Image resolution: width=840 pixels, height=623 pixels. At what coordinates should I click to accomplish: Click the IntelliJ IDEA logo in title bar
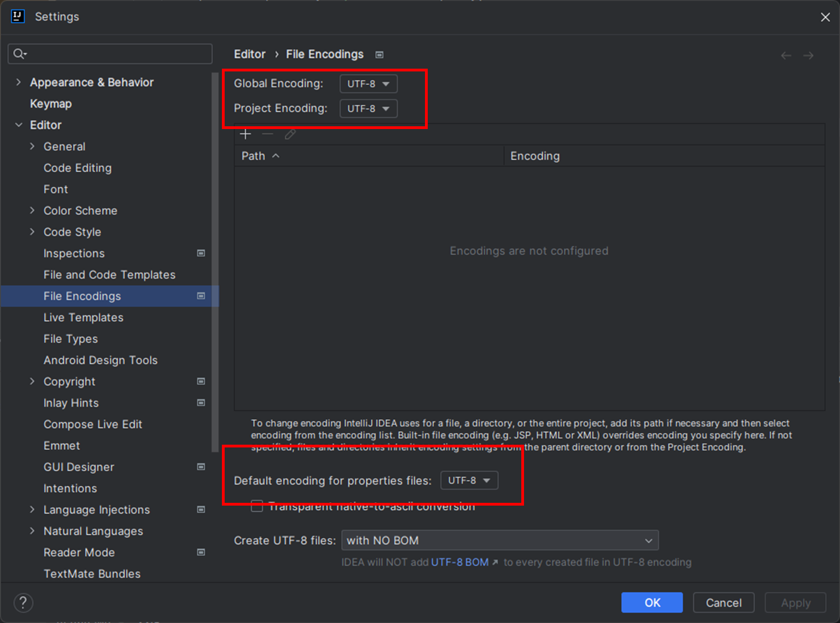pyautogui.click(x=18, y=16)
